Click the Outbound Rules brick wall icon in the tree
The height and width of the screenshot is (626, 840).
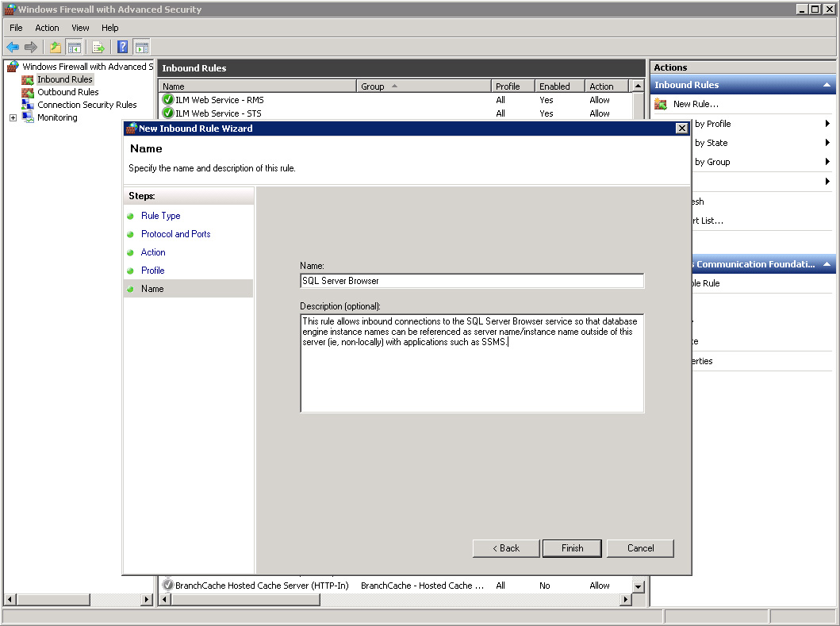27,93
